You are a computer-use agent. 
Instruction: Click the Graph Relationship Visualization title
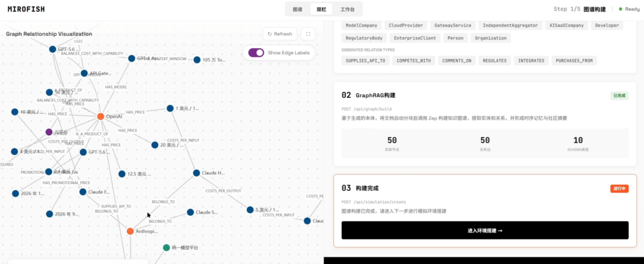(49, 34)
